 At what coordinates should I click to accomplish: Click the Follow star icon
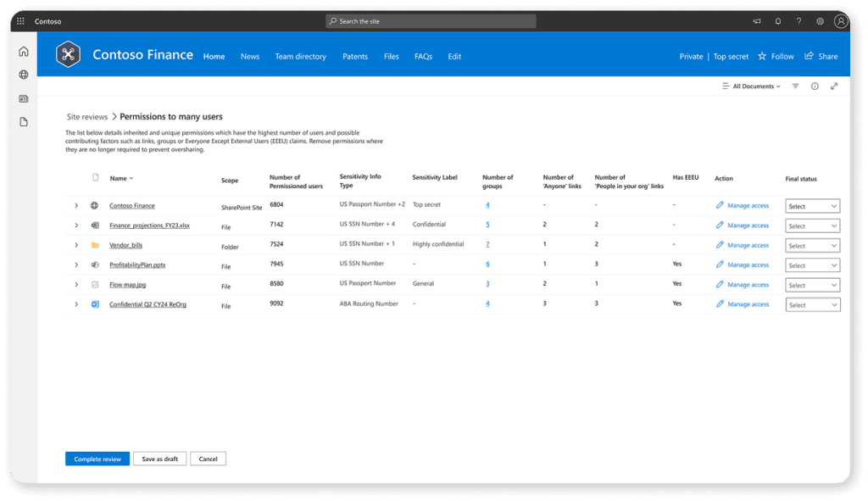pyautogui.click(x=762, y=56)
